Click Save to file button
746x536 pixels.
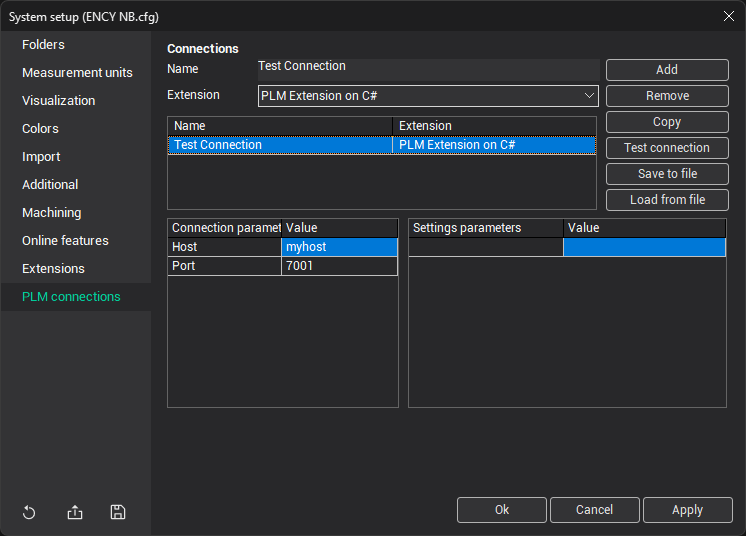click(x=667, y=174)
